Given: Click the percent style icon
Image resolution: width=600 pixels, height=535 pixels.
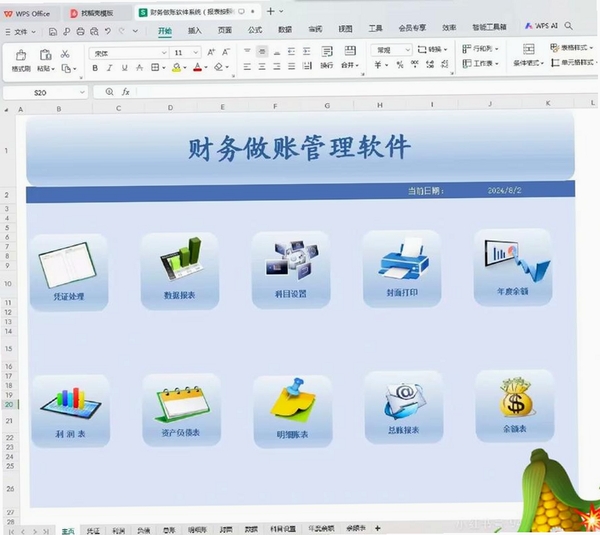Looking at the screenshot, I should (400, 65).
